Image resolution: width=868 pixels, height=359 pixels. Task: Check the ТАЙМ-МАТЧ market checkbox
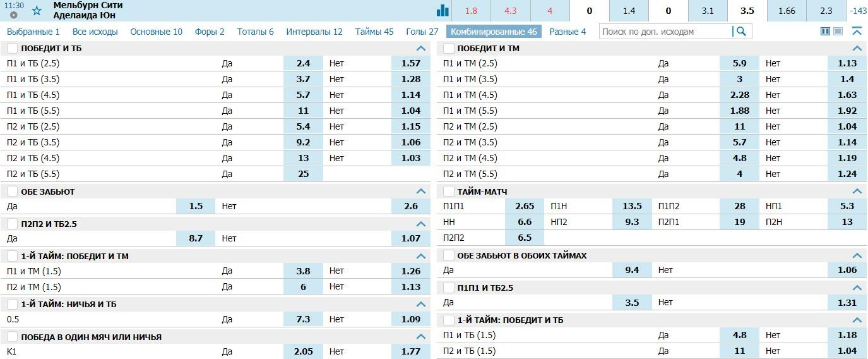click(449, 191)
